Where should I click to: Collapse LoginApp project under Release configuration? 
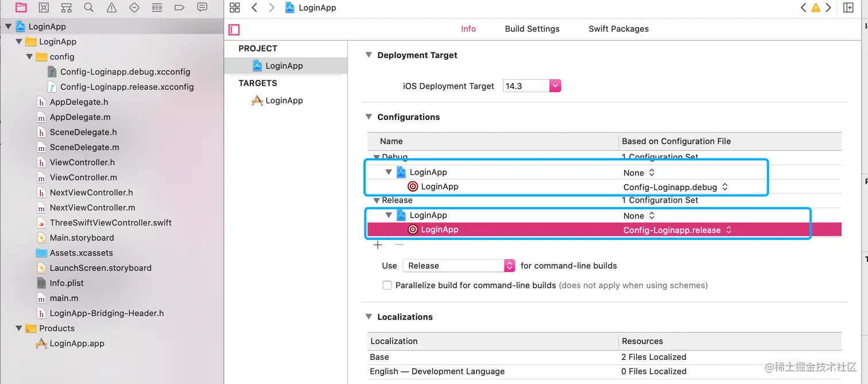[x=389, y=215]
